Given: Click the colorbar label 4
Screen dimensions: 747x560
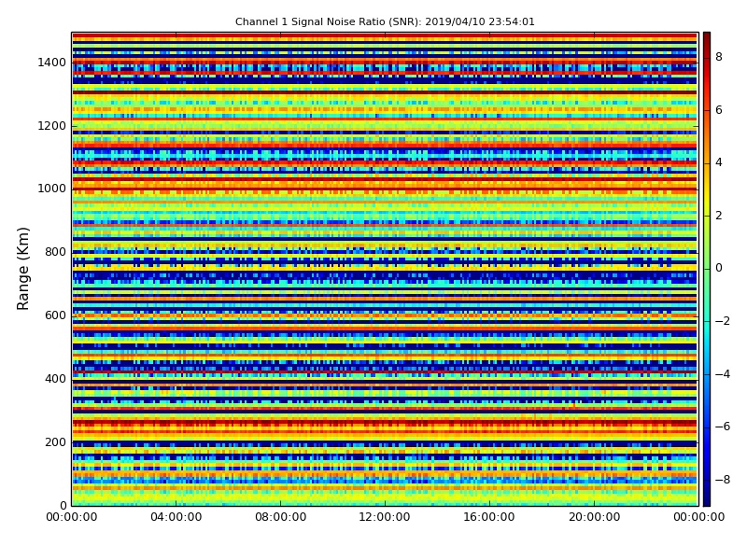Looking at the screenshot, I should (x=719, y=162).
